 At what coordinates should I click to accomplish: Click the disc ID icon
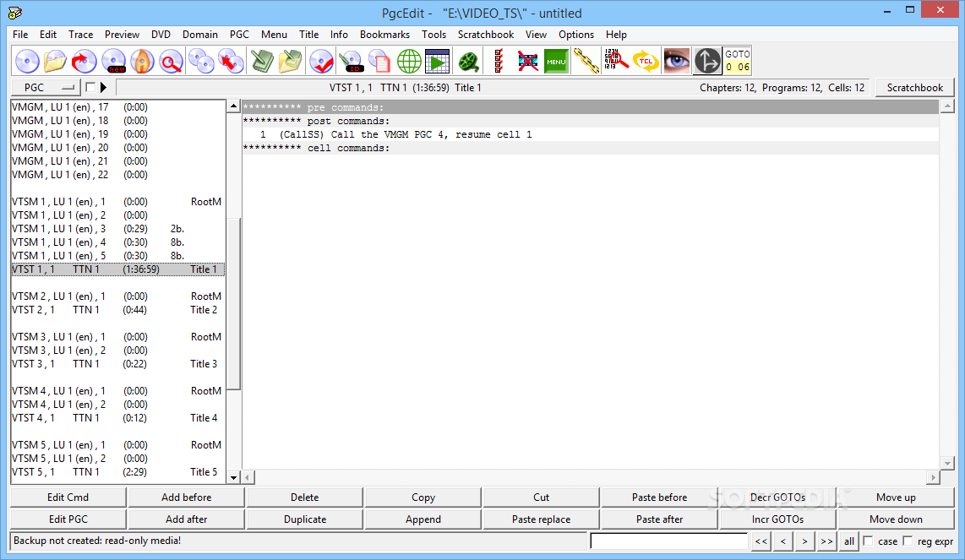pyautogui.click(x=351, y=61)
